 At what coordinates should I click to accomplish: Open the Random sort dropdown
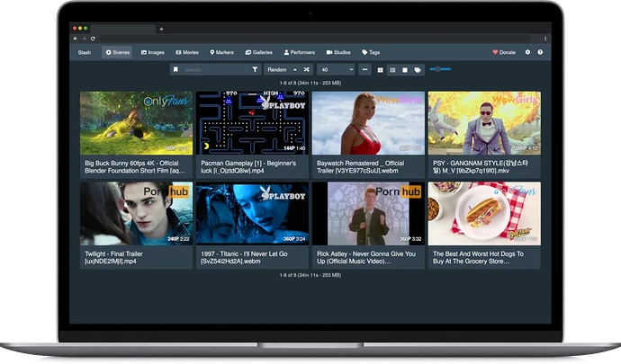[x=276, y=69]
